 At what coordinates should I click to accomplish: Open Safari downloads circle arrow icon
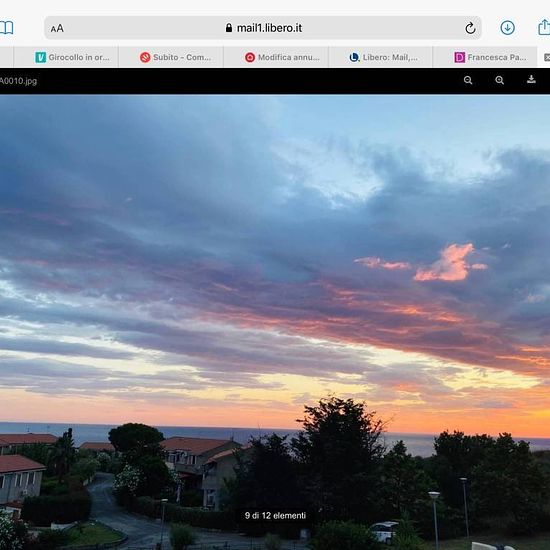(507, 28)
